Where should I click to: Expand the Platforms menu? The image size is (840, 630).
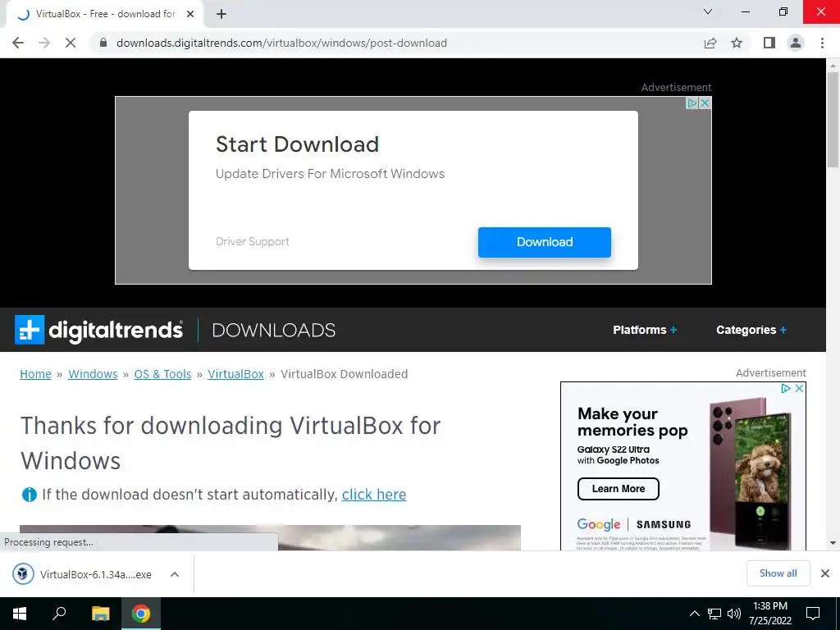(645, 330)
